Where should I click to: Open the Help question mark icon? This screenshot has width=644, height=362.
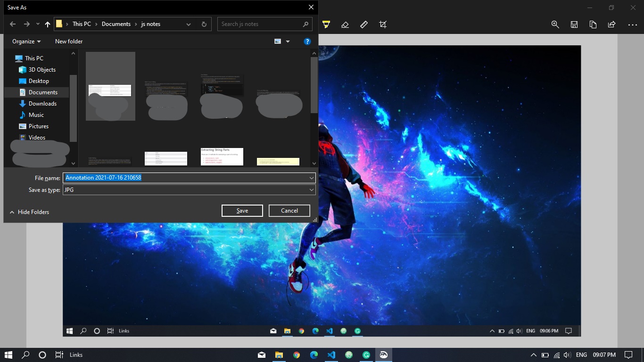coord(307,41)
